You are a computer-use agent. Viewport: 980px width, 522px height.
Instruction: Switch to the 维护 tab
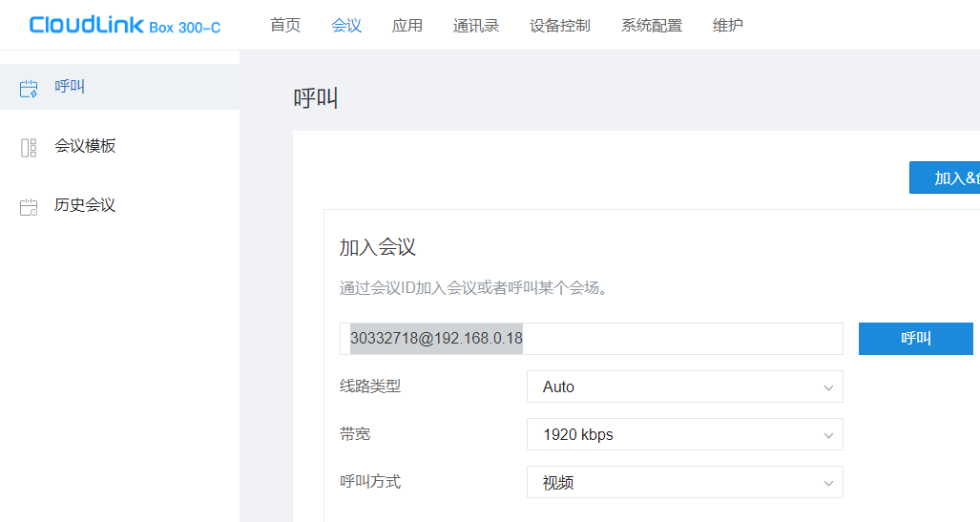(x=728, y=26)
